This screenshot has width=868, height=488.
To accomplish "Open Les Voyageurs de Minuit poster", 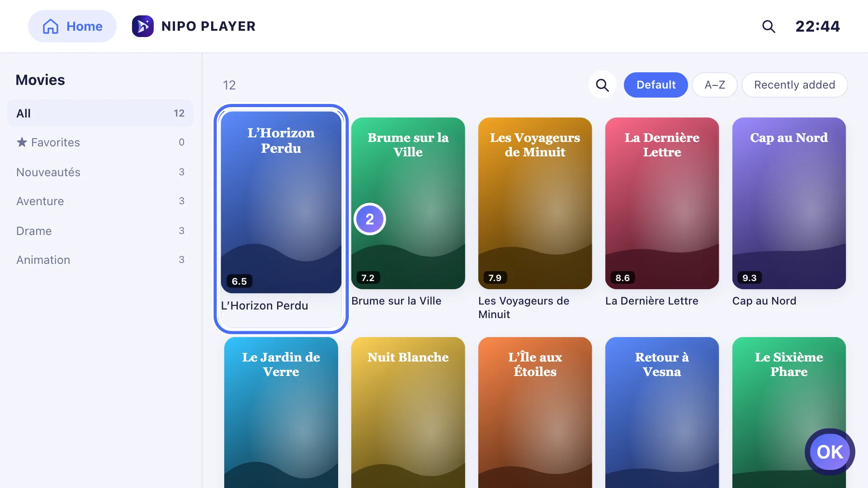I will pos(535,203).
